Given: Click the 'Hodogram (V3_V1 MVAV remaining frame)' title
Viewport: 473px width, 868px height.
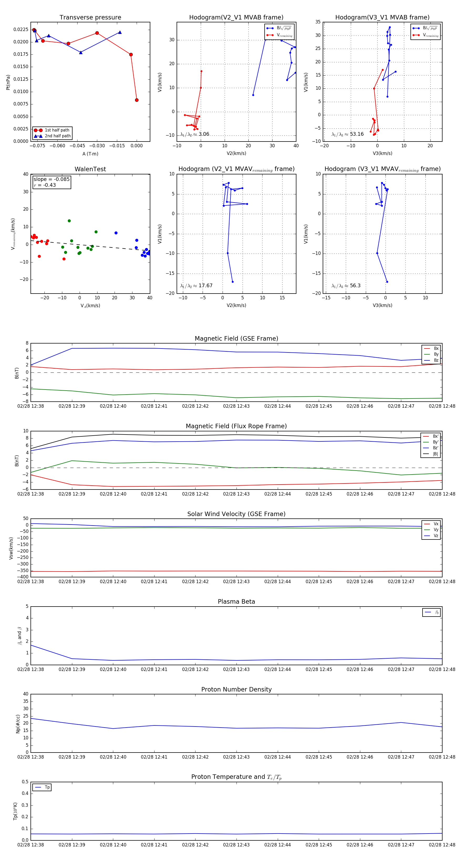Looking at the screenshot, I should coord(382,169).
